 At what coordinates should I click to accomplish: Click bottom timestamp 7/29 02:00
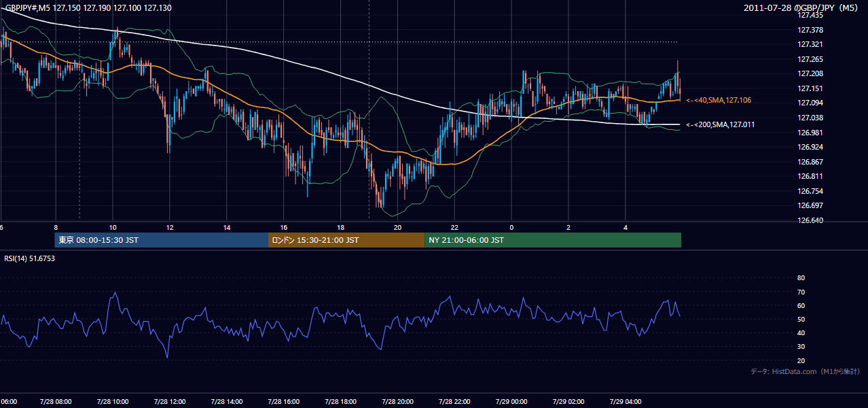click(569, 401)
